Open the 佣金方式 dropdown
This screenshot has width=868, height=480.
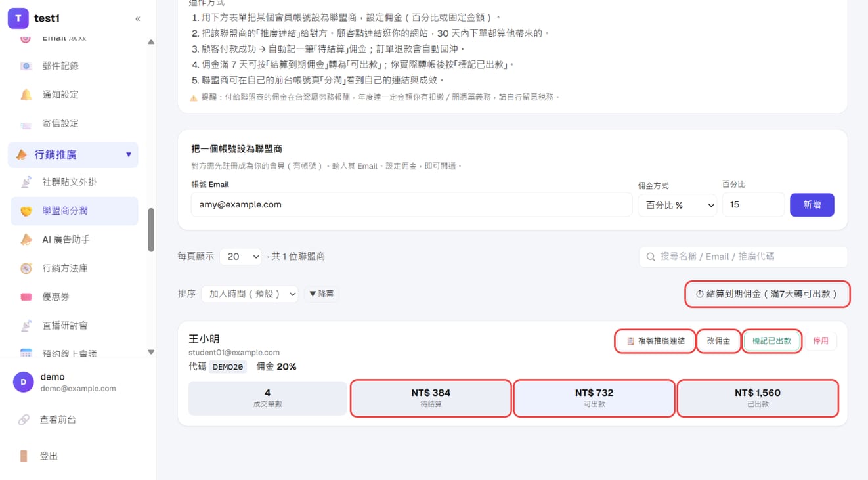click(x=677, y=205)
